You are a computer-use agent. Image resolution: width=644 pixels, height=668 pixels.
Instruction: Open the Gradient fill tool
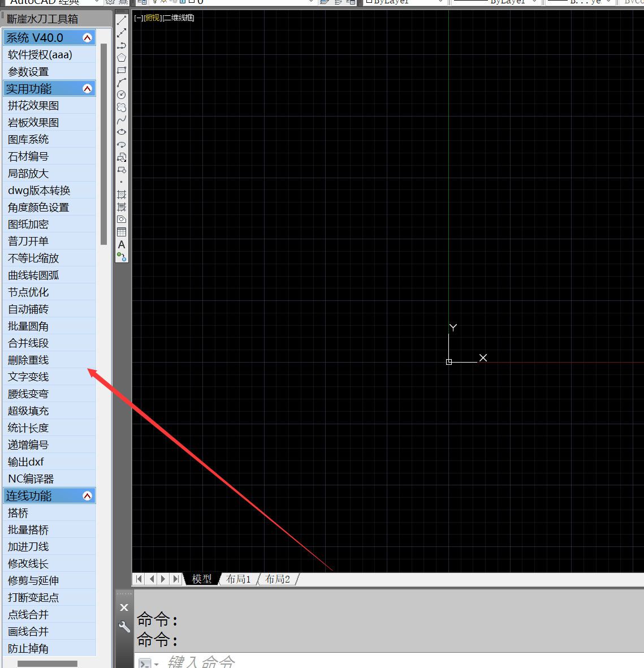pos(122,207)
